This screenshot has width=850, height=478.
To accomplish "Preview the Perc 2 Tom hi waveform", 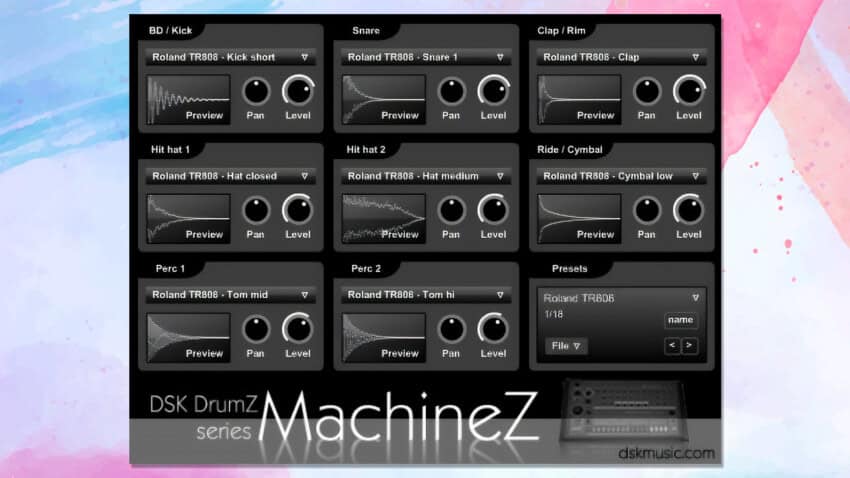I will (384, 338).
